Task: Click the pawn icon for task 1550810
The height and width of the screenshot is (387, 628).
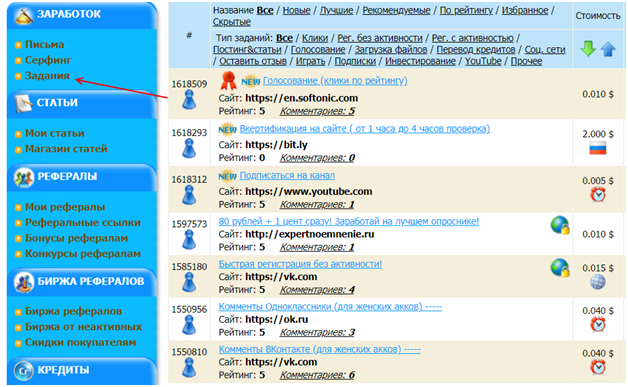Action: pos(189,367)
